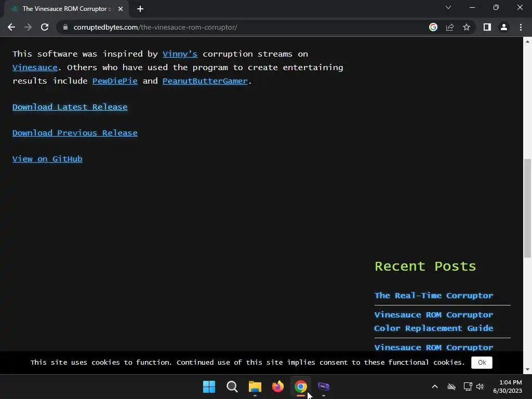
Task: Open the Color Replacement Guide post
Action: [x=434, y=321]
